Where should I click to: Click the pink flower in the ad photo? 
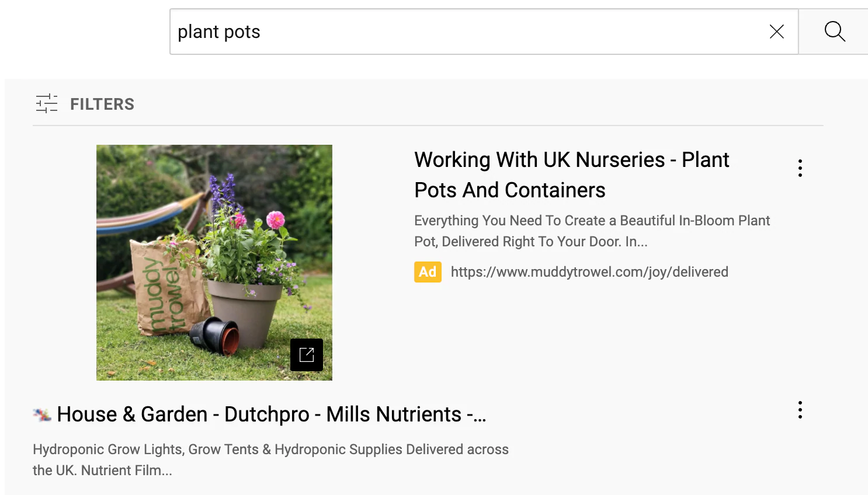(x=275, y=220)
